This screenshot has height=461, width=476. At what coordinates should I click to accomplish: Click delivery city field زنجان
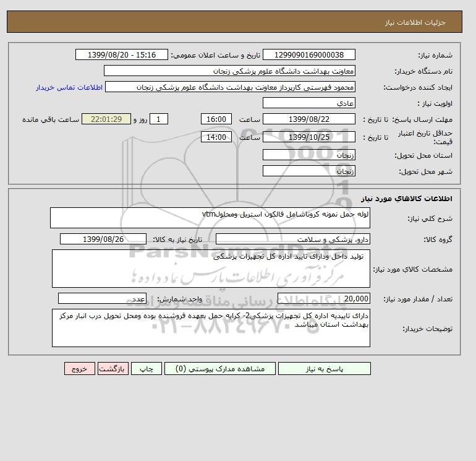pos(308,171)
